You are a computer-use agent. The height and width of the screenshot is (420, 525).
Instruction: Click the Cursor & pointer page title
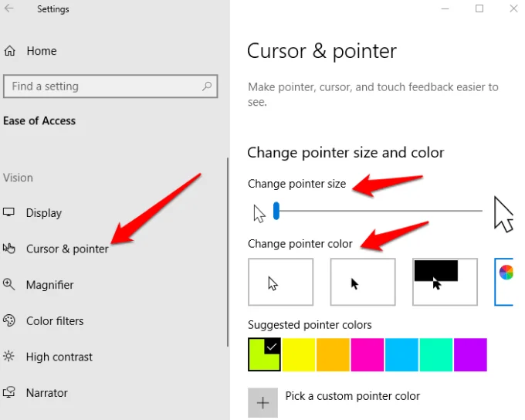(x=322, y=51)
